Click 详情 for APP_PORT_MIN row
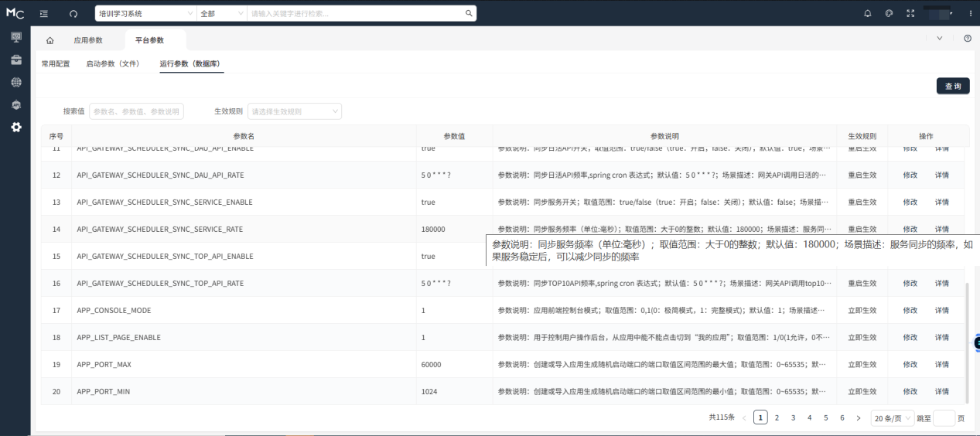Viewport: 980px width, 436px height. (942, 391)
